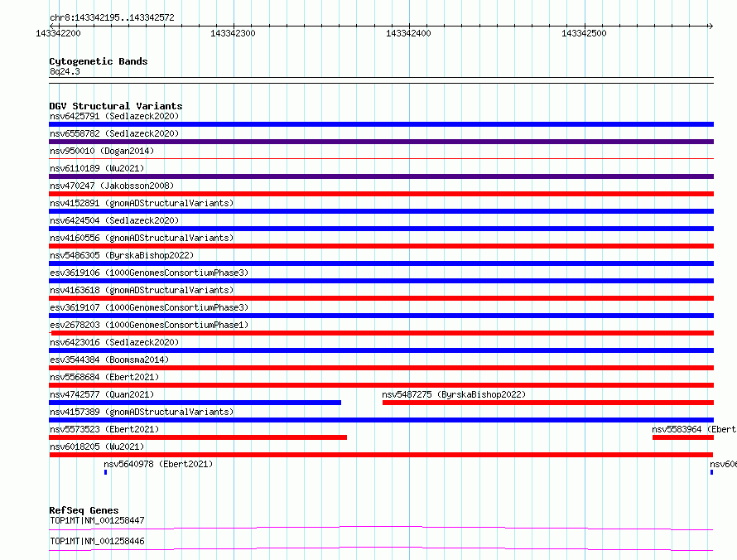Select nsv4742577 (Quan2021) label
Viewport: 737px width, 560px height.
click(102, 394)
